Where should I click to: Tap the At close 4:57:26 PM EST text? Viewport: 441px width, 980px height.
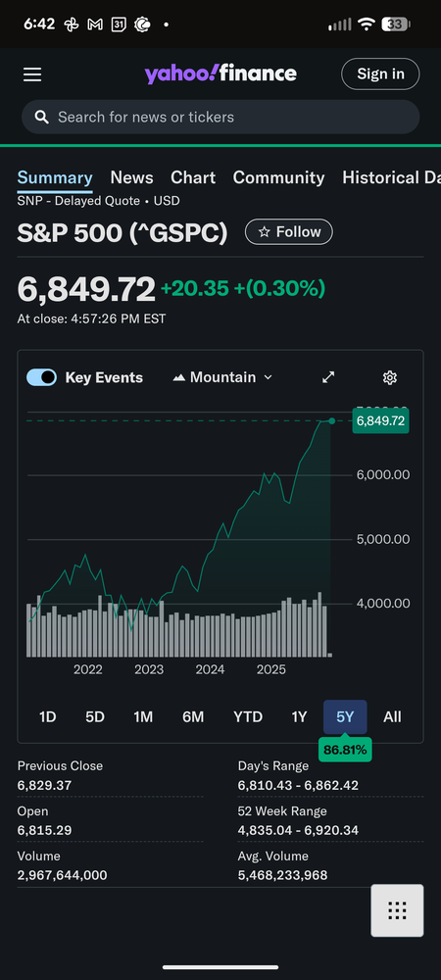click(91, 319)
